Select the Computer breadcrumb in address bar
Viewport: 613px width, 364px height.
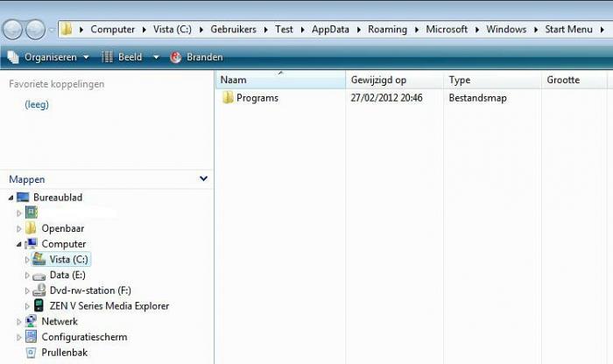pos(112,29)
